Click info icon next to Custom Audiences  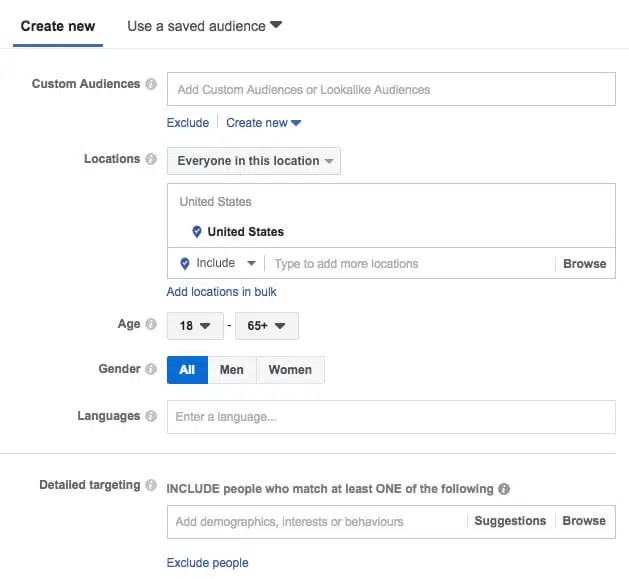tap(151, 85)
